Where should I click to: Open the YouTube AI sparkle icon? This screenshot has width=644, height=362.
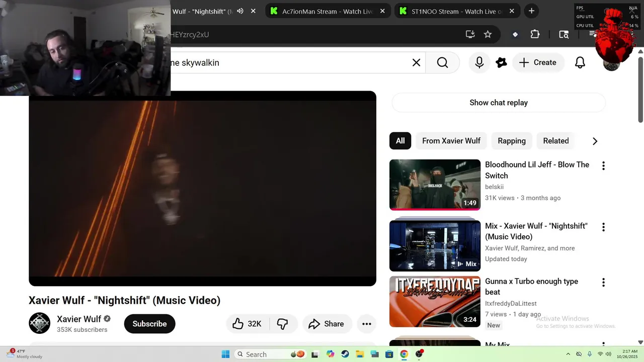pos(501,62)
